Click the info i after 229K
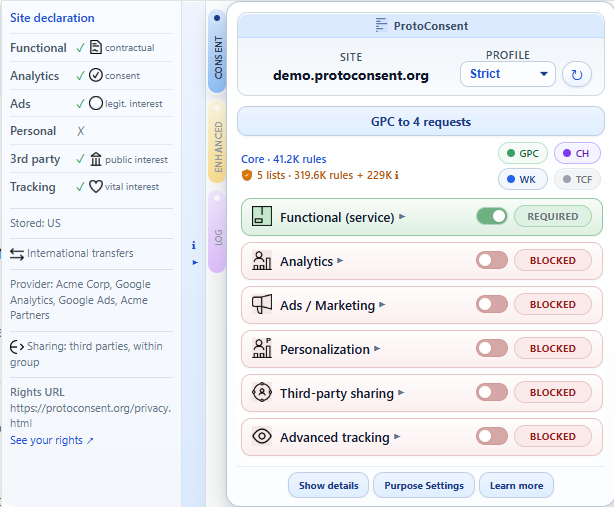 396,175
